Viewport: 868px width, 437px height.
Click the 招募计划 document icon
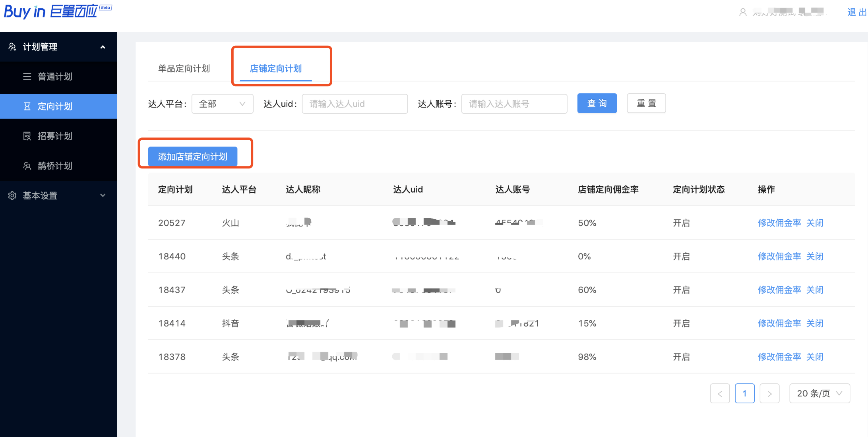[27, 136]
